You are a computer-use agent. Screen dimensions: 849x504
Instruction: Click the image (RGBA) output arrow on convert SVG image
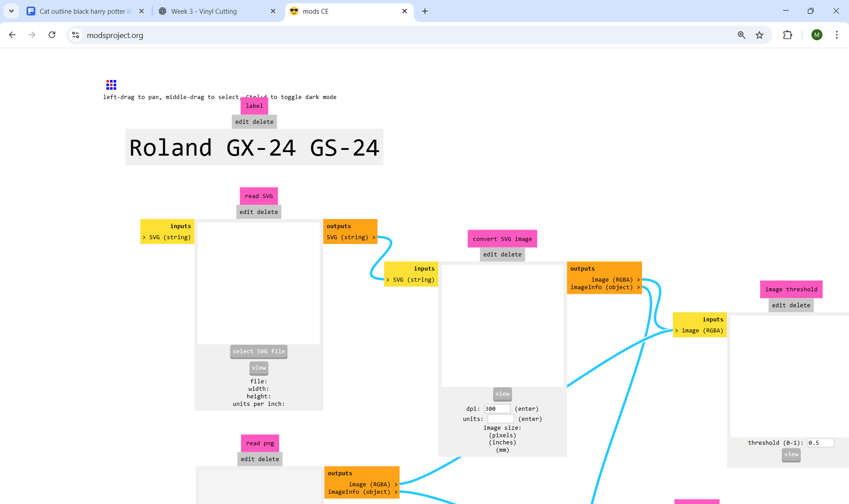[x=638, y=279]
